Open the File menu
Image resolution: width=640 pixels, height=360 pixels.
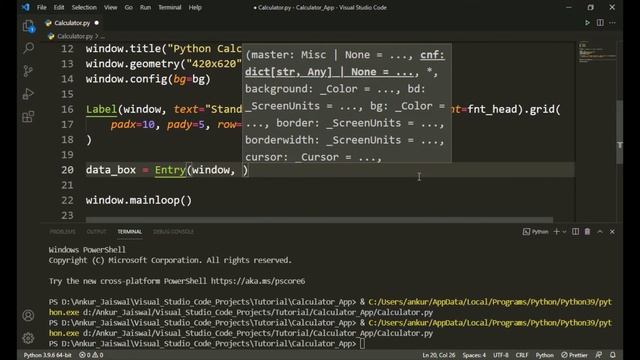(x=41, y=7)
